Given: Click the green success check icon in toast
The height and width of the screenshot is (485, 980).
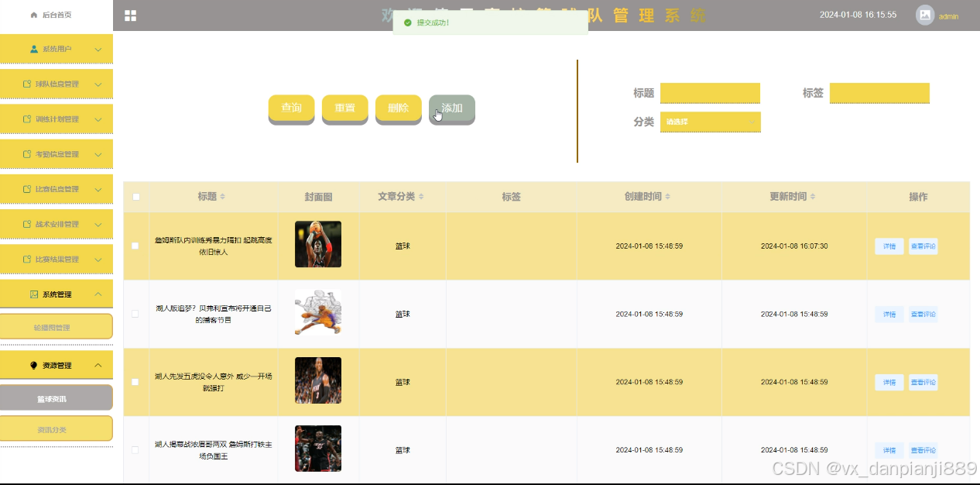Looking at the screenshot, I should tap(408, 22).
